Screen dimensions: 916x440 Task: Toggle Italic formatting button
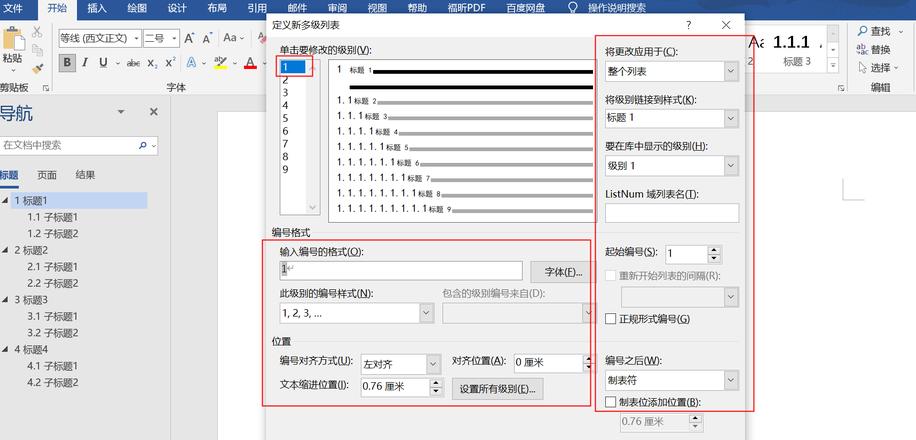click(x=85, y=63)
